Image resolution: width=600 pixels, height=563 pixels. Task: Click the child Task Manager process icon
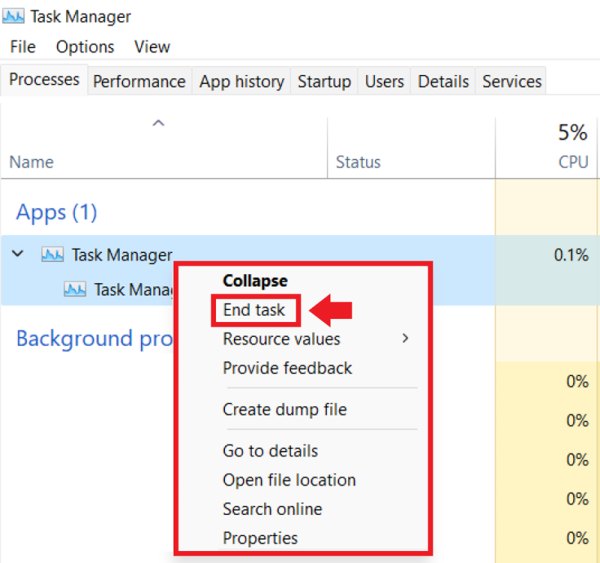tap(75, 290)
